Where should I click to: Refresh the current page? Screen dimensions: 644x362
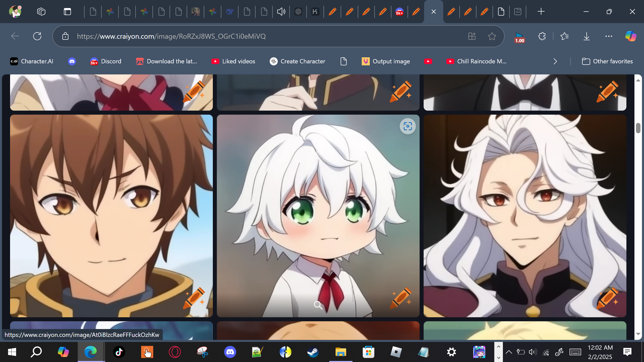(37, 36)
